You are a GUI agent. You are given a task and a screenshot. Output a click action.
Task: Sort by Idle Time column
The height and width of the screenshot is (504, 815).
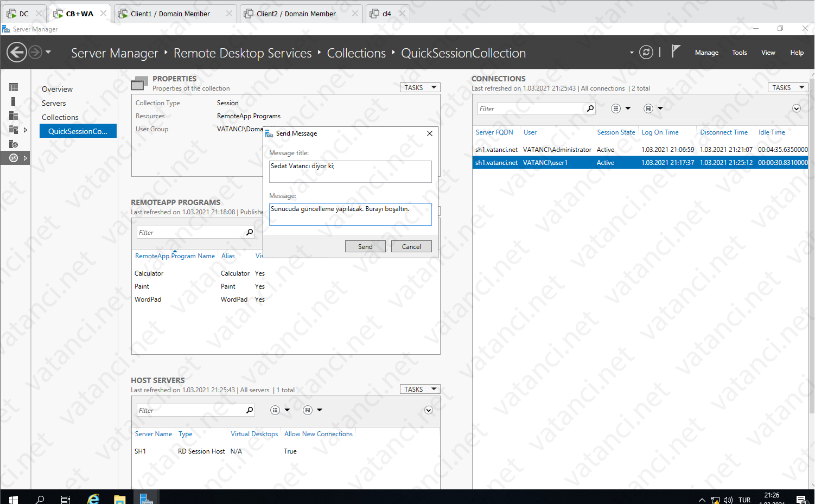pyautogui.click(x=772, y=132)
